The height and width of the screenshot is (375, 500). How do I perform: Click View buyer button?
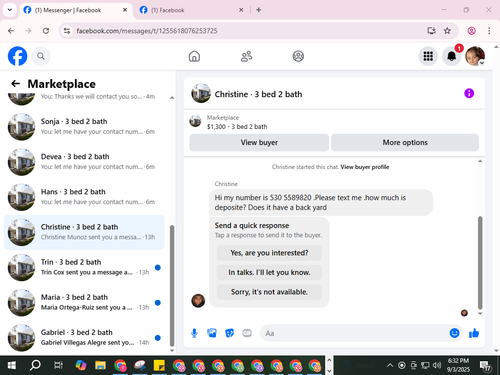tap(259, 142)
